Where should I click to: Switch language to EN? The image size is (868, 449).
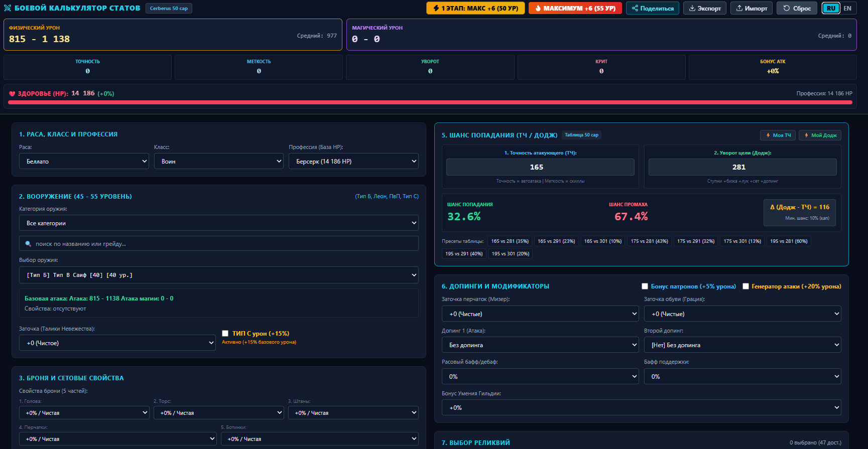[847, 8]
